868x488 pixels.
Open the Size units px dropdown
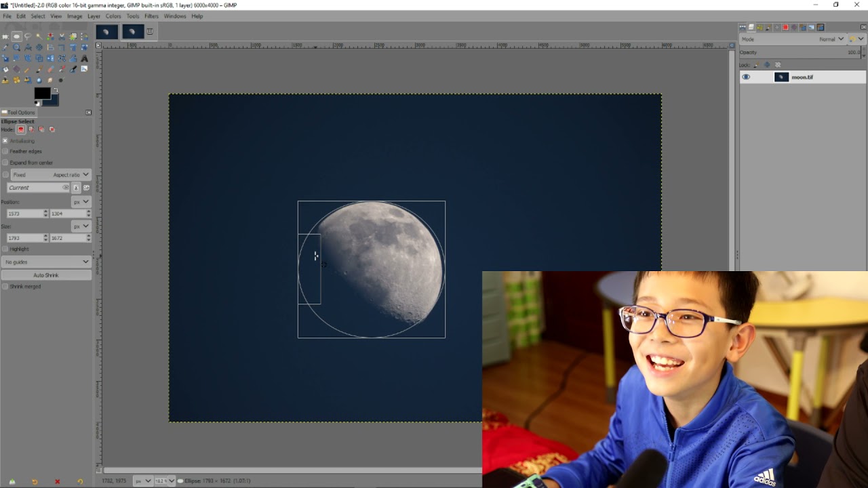click(x=81, y=226)
